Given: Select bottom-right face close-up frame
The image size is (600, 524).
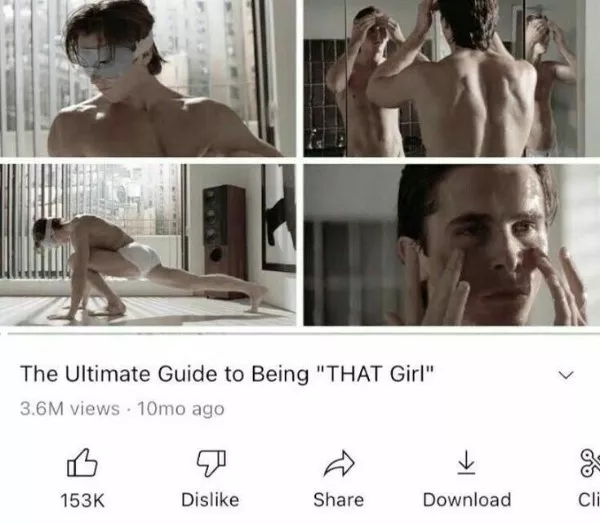Looking at the screenshot, I should coord(452,245).
